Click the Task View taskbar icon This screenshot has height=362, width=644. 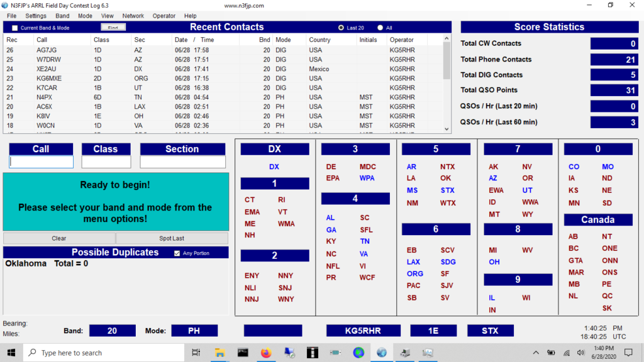click(x=196, y=353)
